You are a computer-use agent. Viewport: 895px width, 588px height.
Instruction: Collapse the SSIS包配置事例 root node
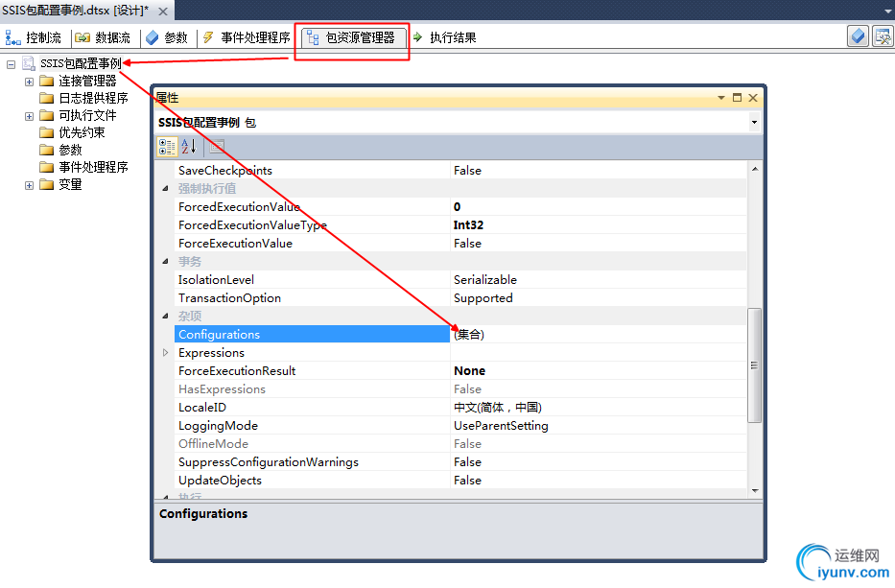tap(11, 64)
